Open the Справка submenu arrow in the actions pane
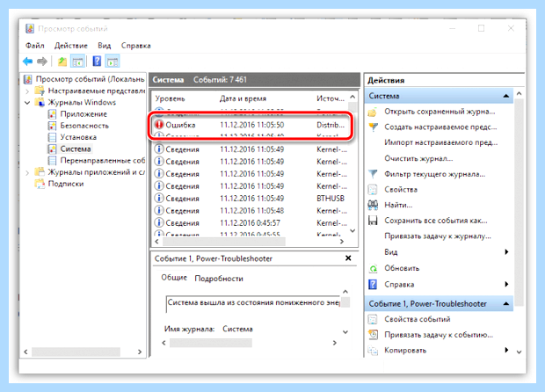 tap(506, 284)
